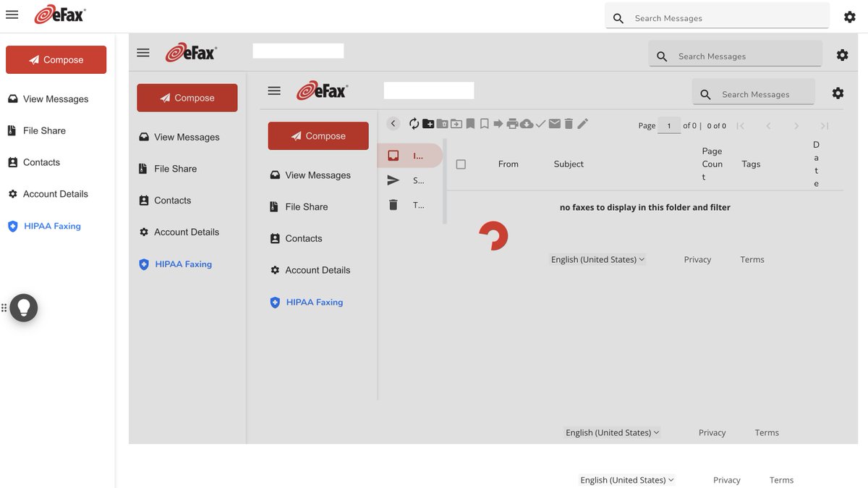Select View Messages in middle nested sidebar
This screenshot has width=868, height=488.
179,137
